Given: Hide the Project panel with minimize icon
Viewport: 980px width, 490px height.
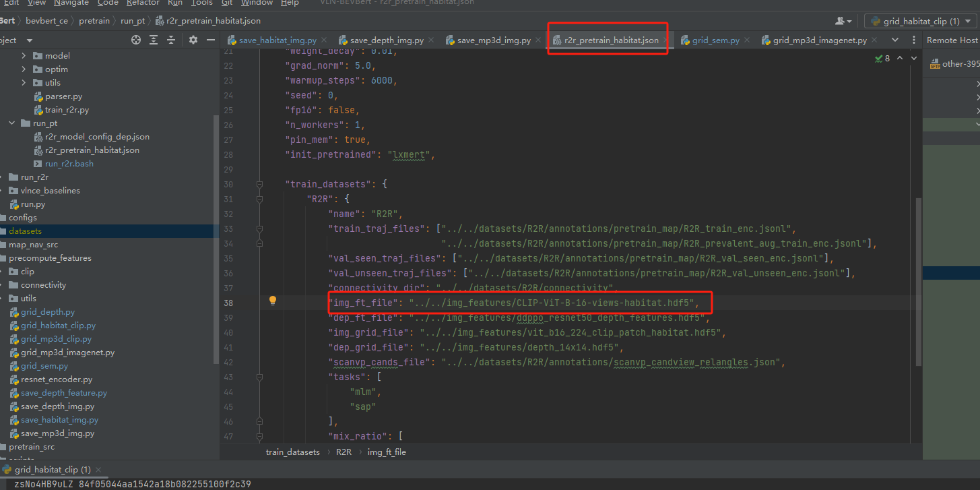Looking at the screenshot, I should point(211,40).
